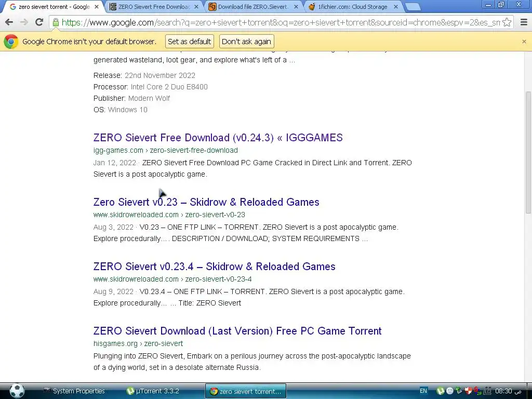Click favicon on the Download file tab

(212, 7)
